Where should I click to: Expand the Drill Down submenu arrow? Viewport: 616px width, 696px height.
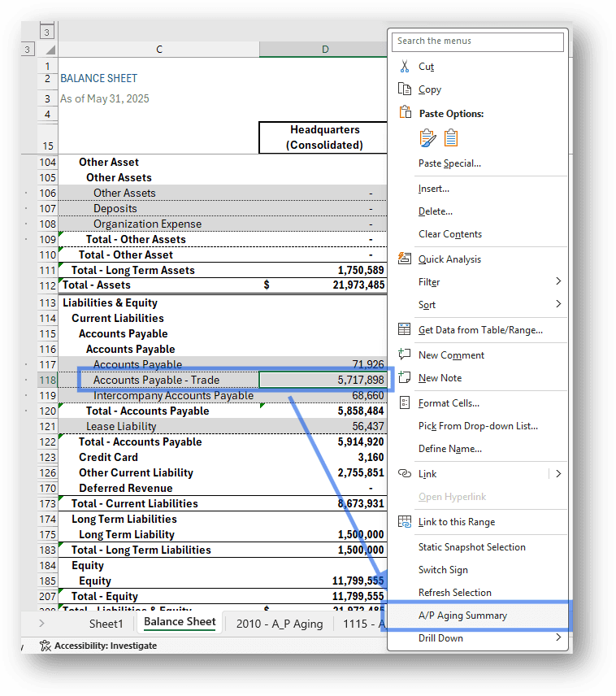click(558, 637)
